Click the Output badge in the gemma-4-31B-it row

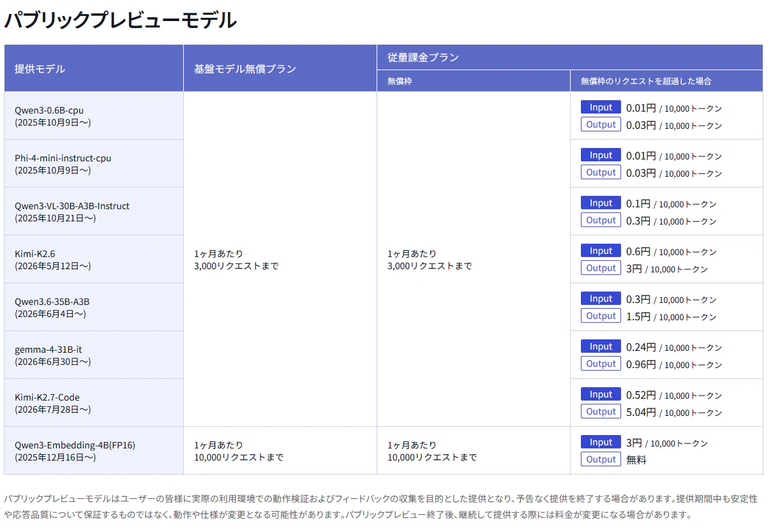(601, 364)
